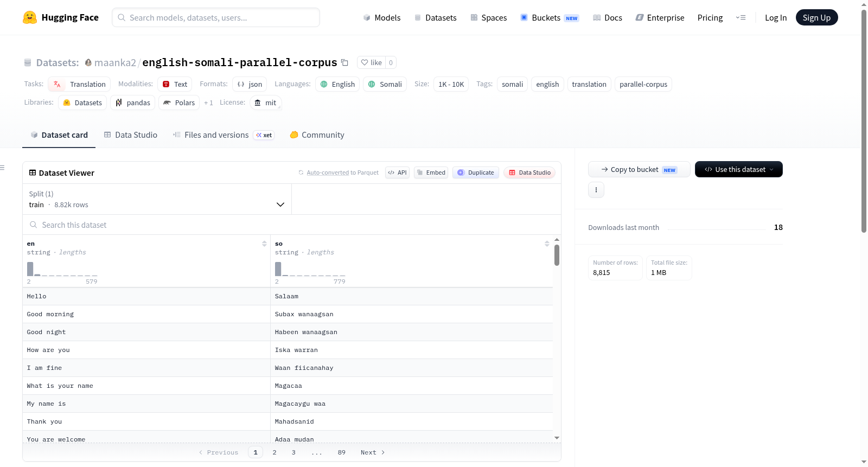Open the Community tab
Image resolution: width=868 pixels, height=467 pixels.
tap(317, 135)
